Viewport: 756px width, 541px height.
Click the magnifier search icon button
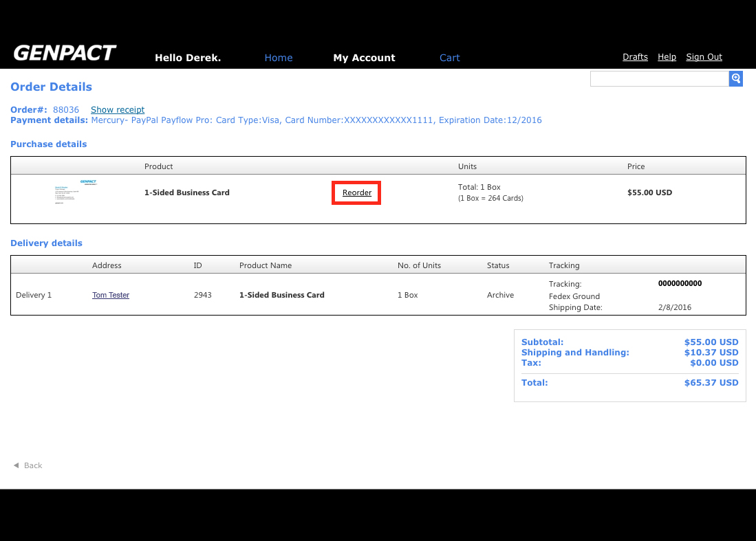pyautogui.click(x=735, y=78)
